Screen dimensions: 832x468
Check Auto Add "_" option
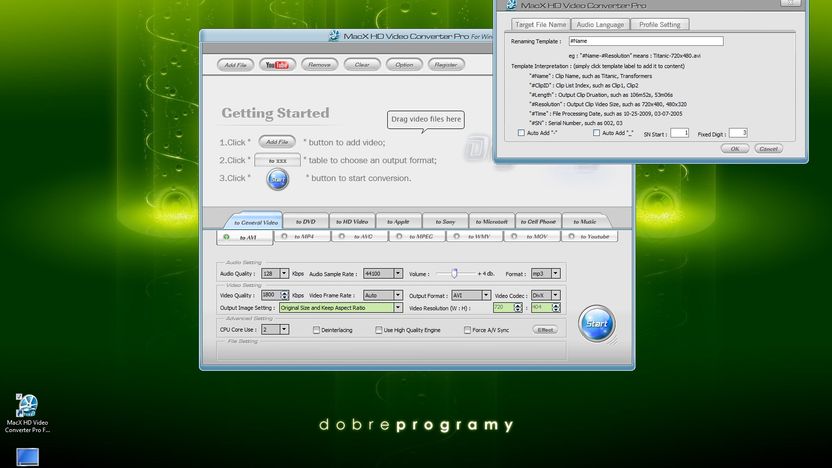click(x=596, y=133)
